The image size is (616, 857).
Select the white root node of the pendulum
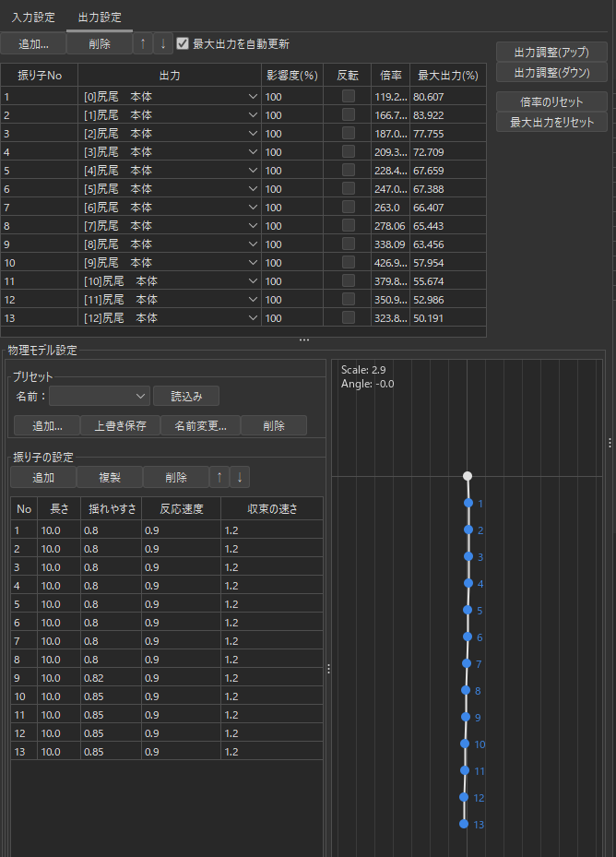click(468, 476)
